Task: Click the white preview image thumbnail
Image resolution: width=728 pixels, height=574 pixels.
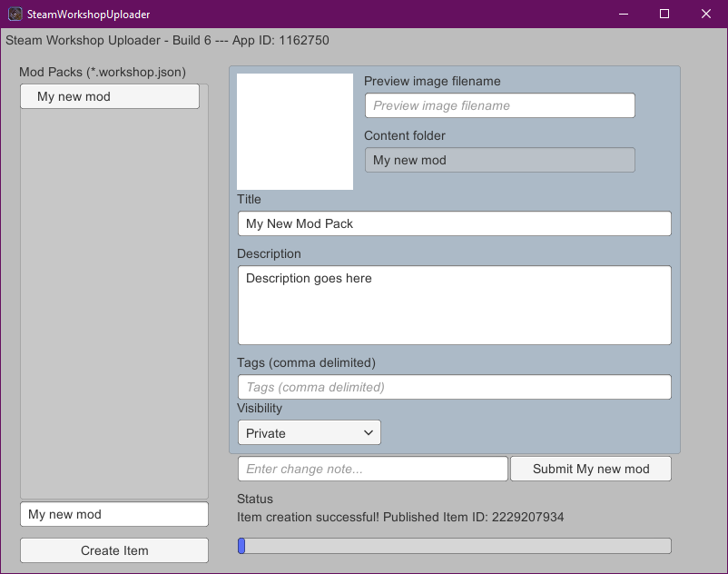Action: click(295, 132)
